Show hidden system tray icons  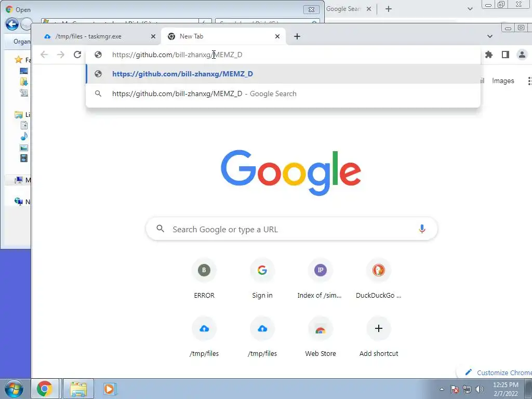pos(442,389)
